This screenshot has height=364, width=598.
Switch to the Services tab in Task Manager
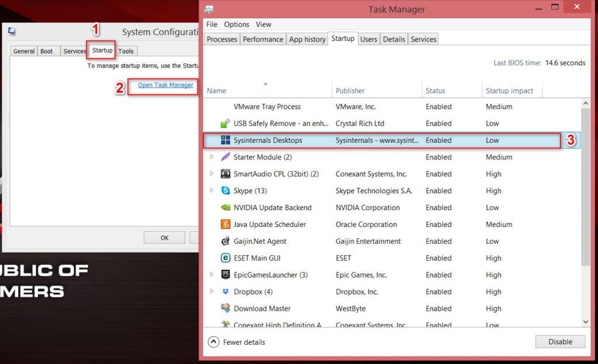tap(423, 39)
